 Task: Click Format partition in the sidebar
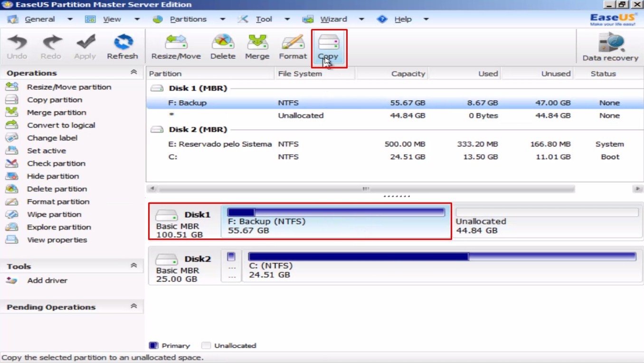coord(58,202)
